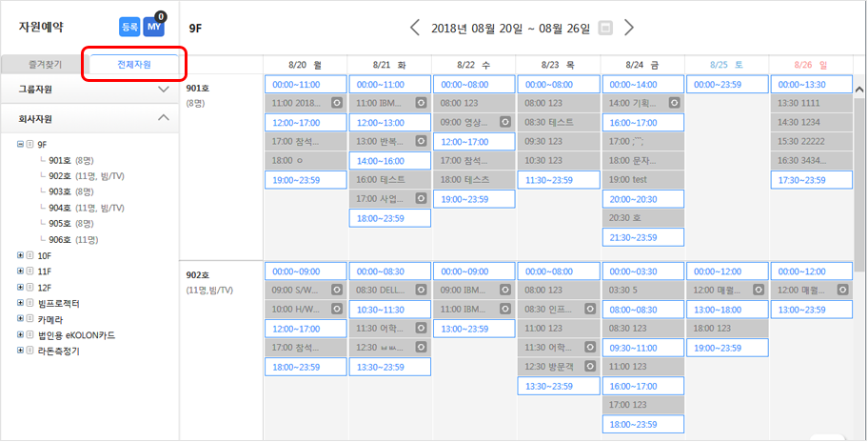Open the calendar date picker icon
The width and height of the screenshot is (868, 442).
[605, 28]
